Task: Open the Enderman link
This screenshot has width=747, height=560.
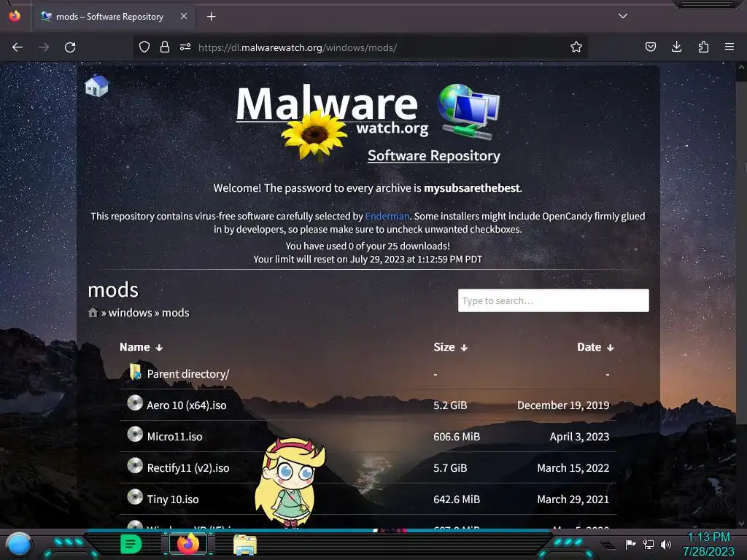Action: pyautogui.click(x=387, y=216)
